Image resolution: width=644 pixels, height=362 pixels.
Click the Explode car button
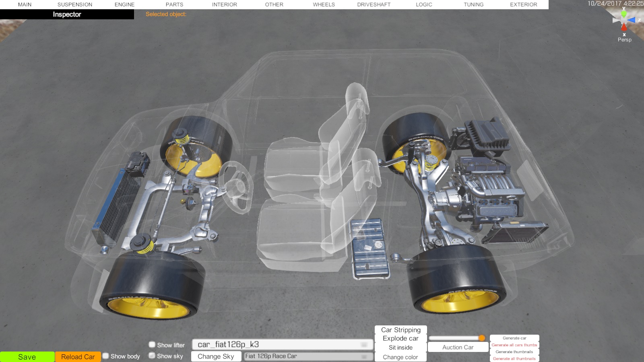(400, 339)
